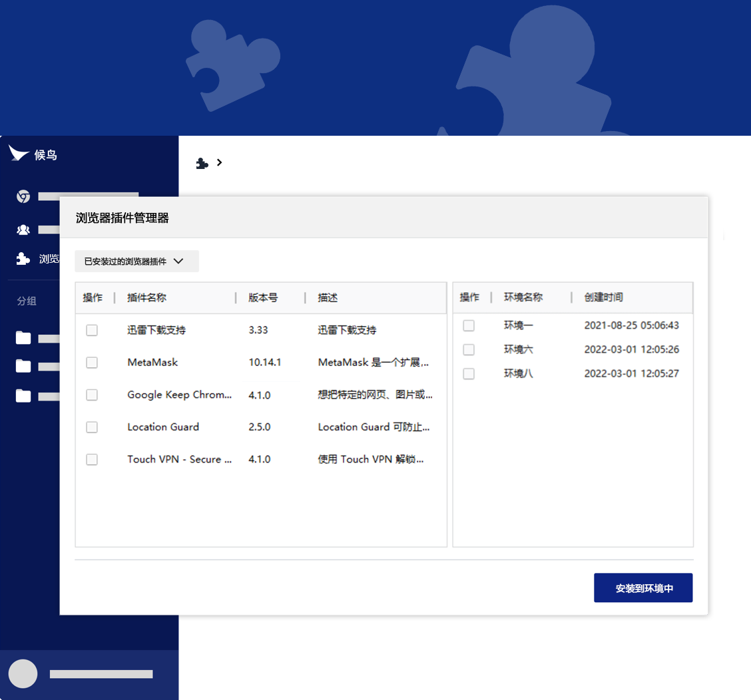Tick the 环境八 environment checkbox

469,374
